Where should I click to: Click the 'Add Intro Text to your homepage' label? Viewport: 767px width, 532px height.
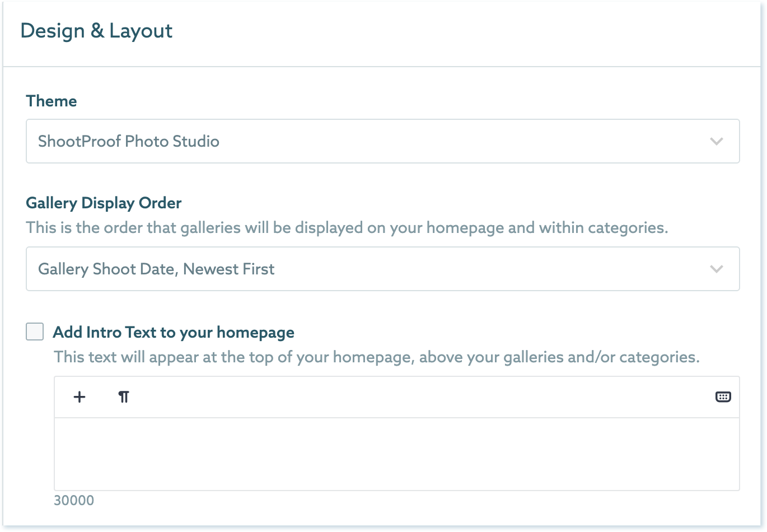tap(174, 332)
